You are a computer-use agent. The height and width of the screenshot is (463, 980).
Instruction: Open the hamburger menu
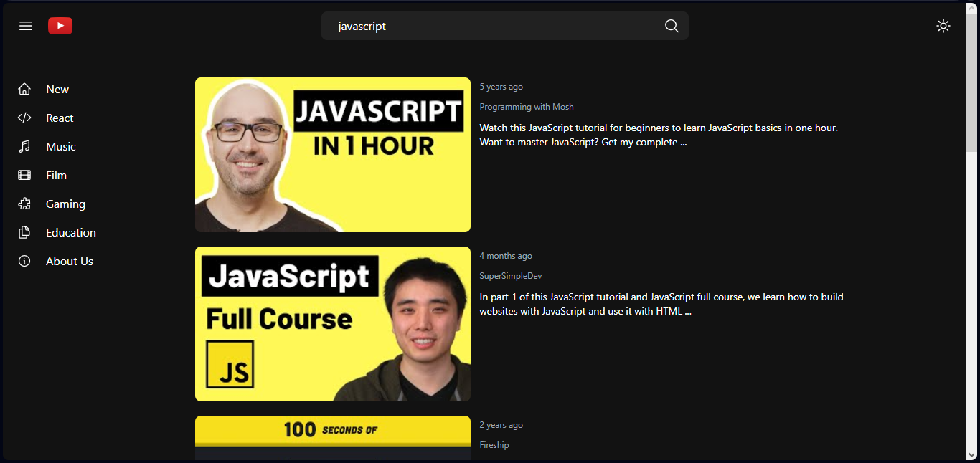26,26
